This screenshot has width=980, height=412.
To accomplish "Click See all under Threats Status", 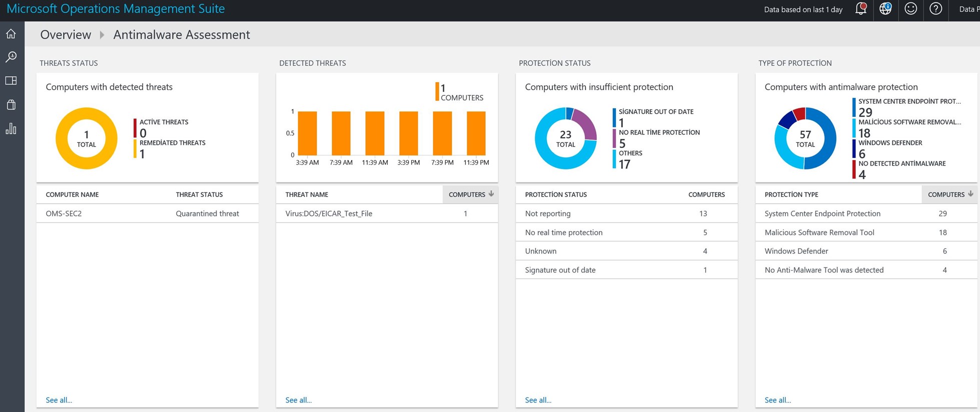I will (x=59, y=400).
